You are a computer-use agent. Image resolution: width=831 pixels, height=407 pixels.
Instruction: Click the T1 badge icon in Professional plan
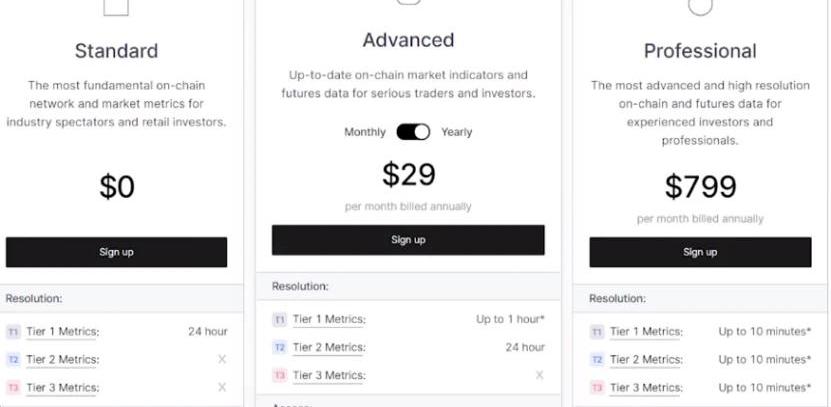597,332
